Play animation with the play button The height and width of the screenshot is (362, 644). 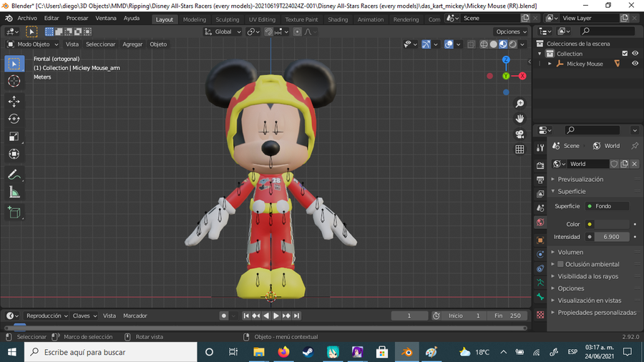276,315
